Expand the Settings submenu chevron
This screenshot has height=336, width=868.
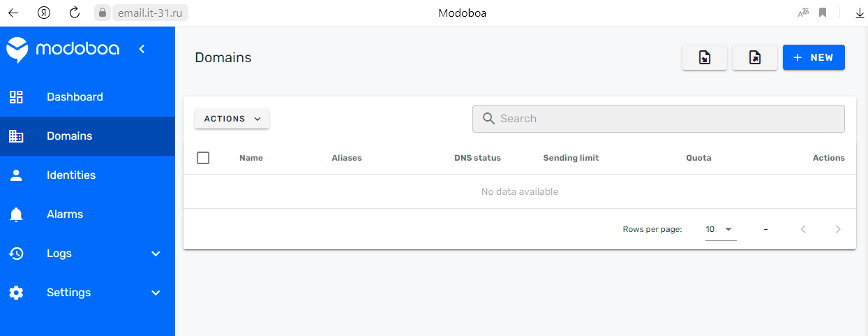(x=156, y=293)
